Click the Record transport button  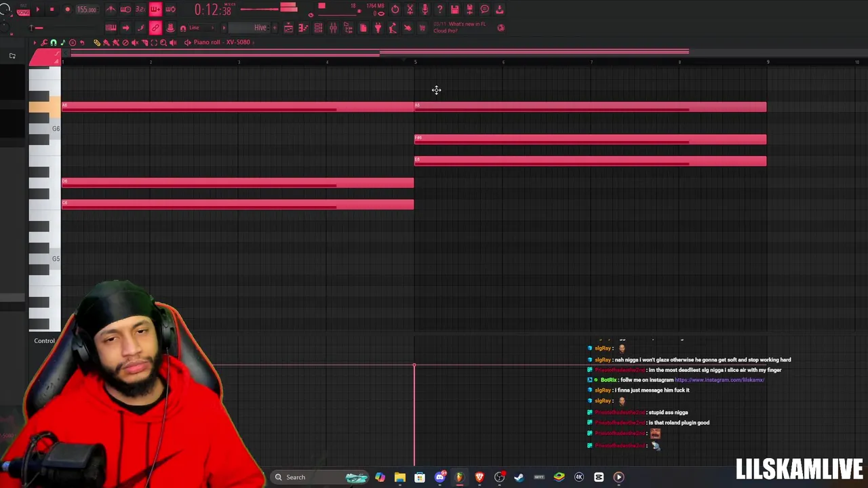coord(67,9)
